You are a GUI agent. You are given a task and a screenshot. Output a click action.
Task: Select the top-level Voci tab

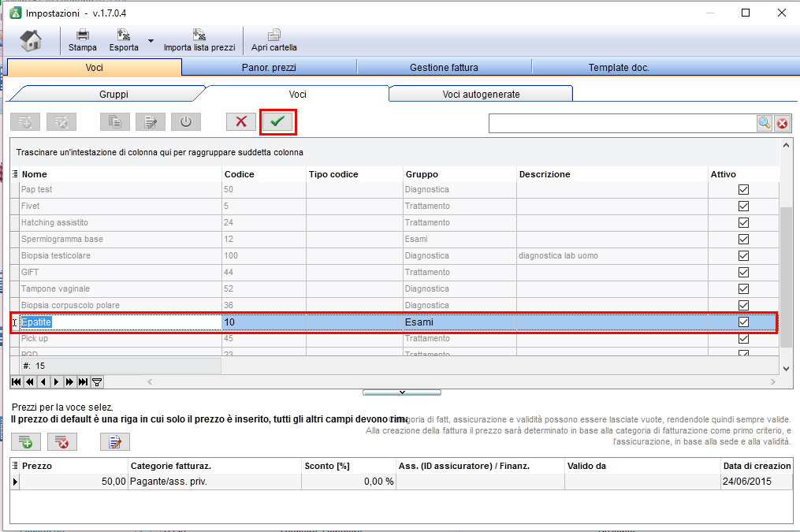[x=95, y=67]
